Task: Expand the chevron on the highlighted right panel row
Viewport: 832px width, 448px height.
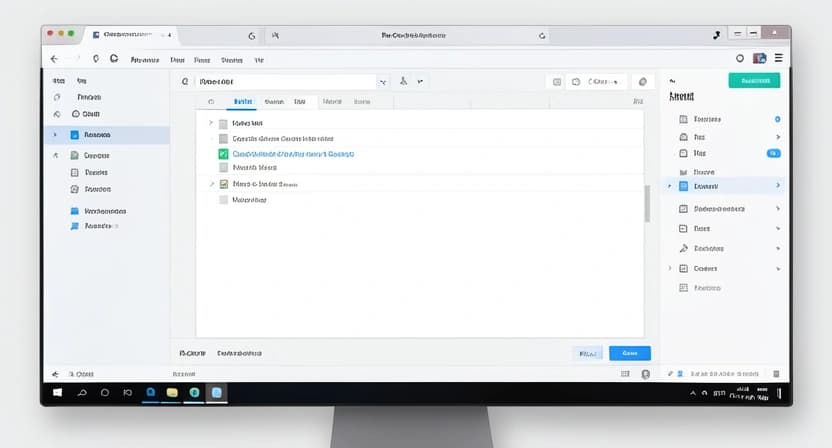Action: (x=778, y=185)
